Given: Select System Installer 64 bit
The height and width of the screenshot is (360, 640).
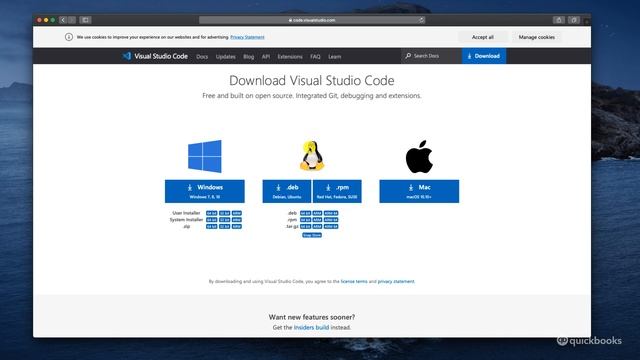Looking at the screenshot, I should point(211,220).
